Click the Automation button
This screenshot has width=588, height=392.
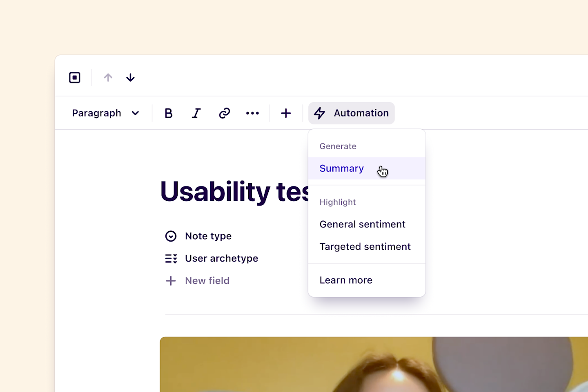(352, 113)
